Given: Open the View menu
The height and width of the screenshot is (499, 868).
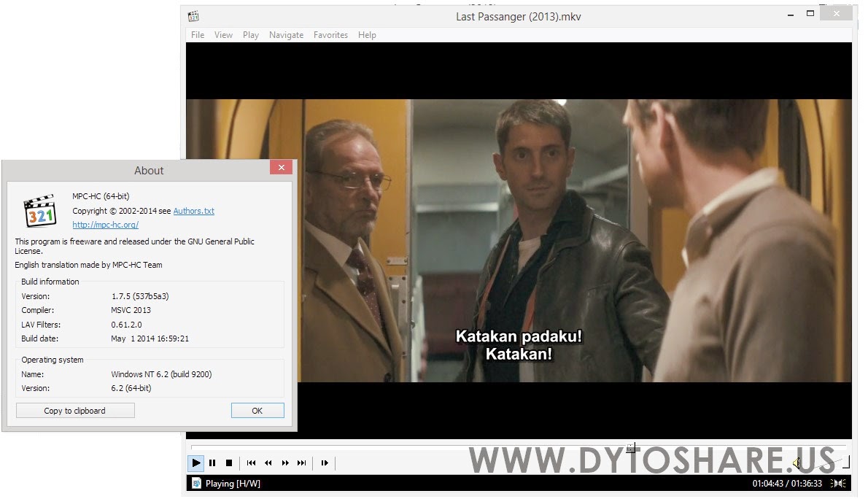Looking at the screenshot, I should click(x=223, y=35).
